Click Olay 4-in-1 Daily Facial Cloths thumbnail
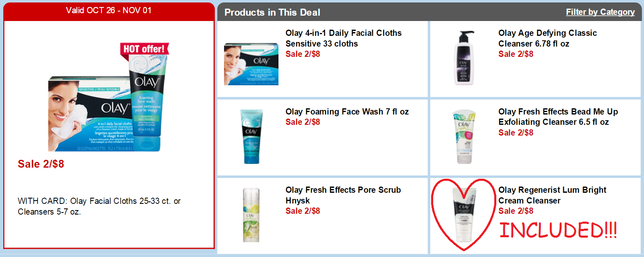Image resolution: width=644 pixels, height=257 pixels. point(251,64)
